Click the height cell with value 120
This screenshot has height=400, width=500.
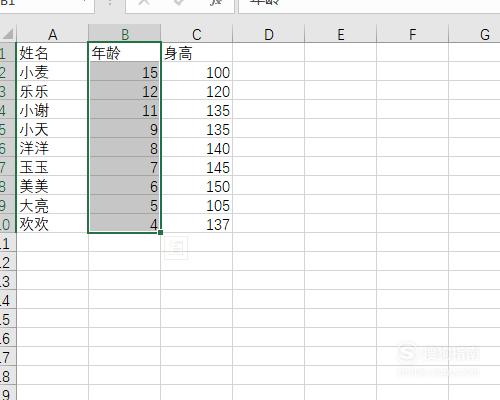click(x=197, y=91)
